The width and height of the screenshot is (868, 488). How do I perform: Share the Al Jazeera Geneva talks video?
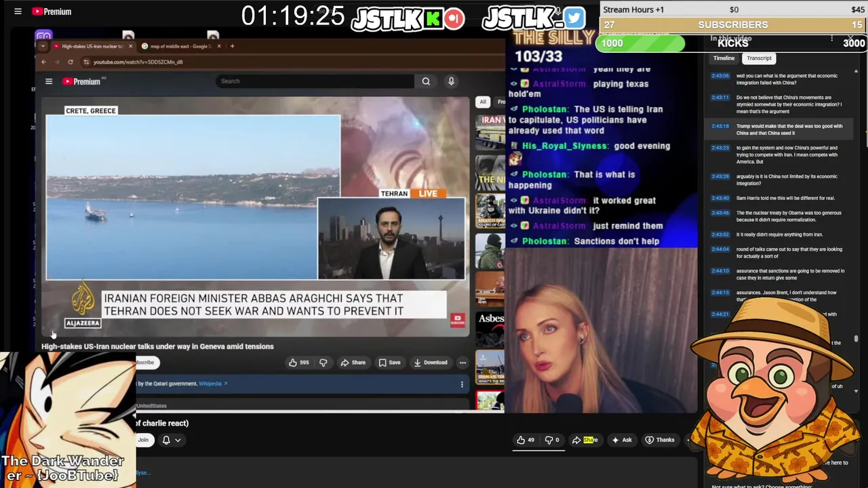tap(353, 363)
